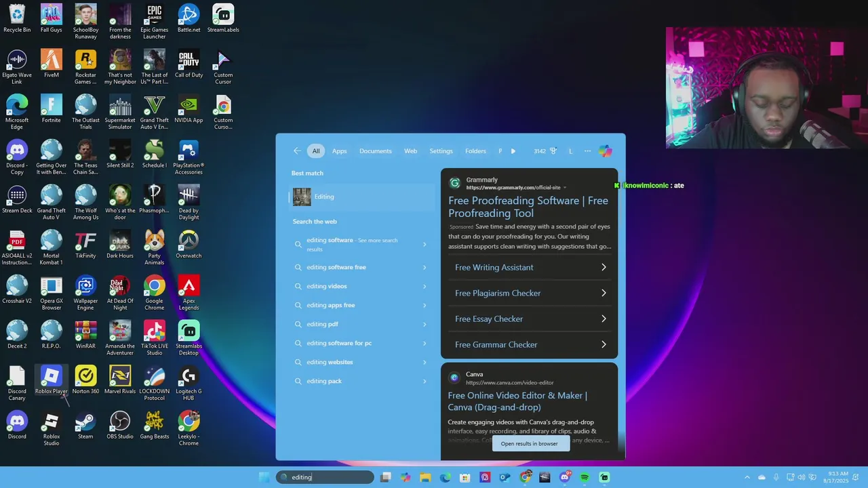The image size is (868, 488).
Task: Open the NVIDIA App desktop icon
Action: coord(189,109)
